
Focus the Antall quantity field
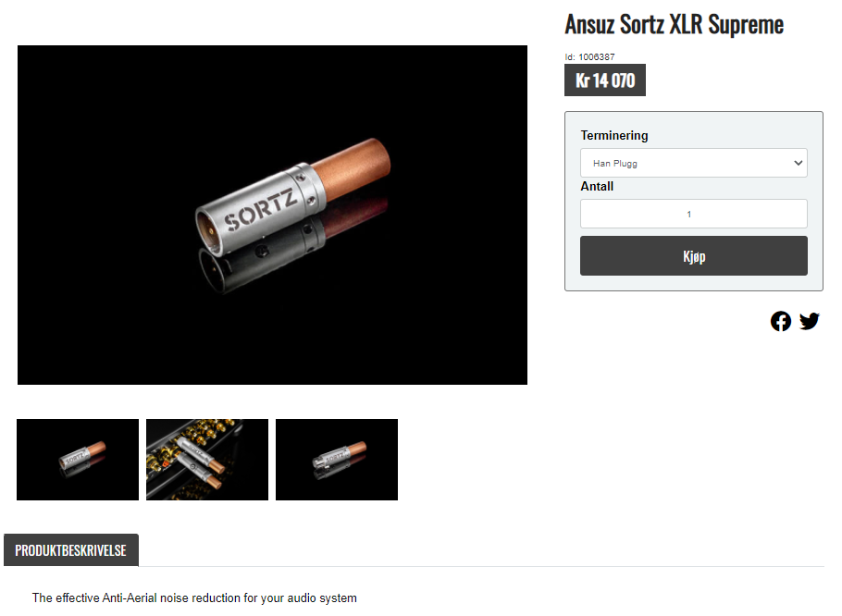click(693, 214)
